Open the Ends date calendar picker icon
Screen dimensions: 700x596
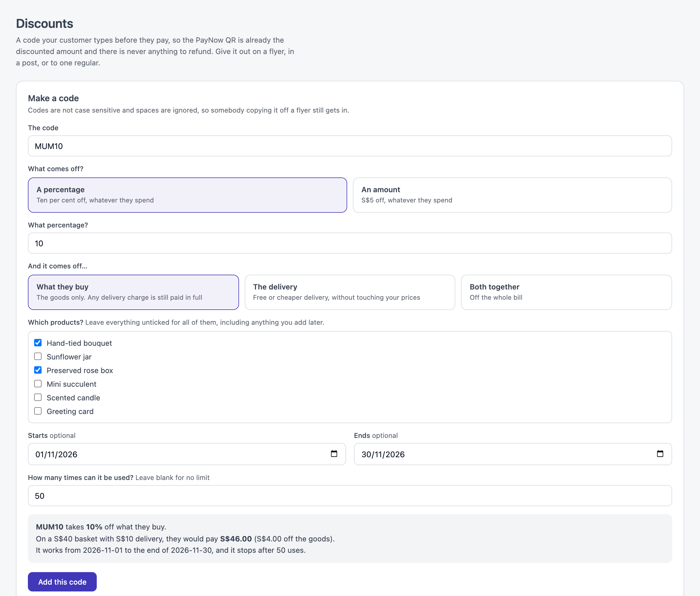click(660, 454)
